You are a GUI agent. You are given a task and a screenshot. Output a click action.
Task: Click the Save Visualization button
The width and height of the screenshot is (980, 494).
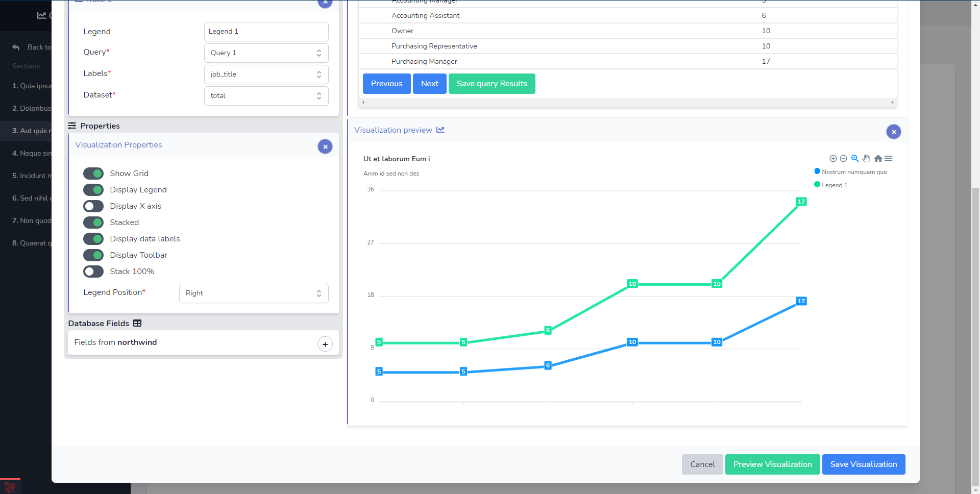863,464
